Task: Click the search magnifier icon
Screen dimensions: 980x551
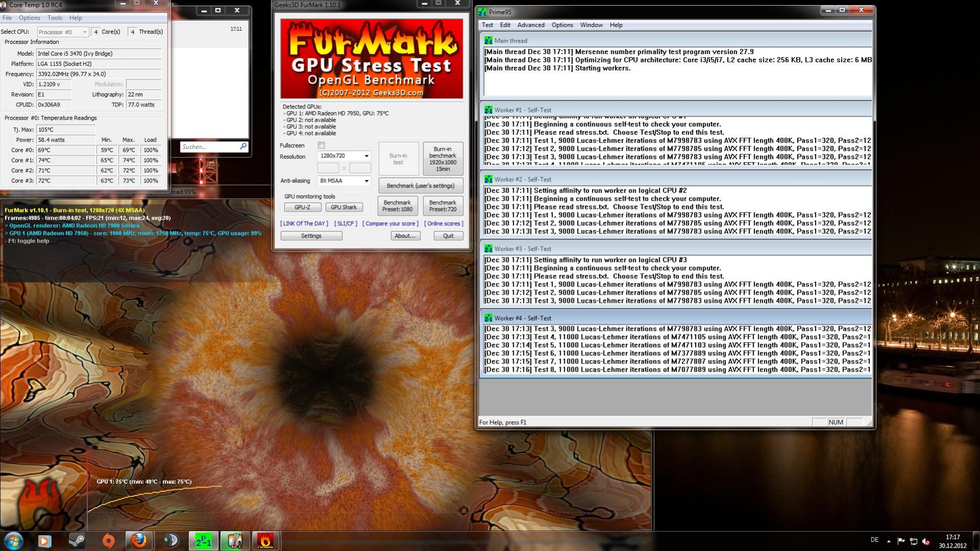Action: (243, 147)
